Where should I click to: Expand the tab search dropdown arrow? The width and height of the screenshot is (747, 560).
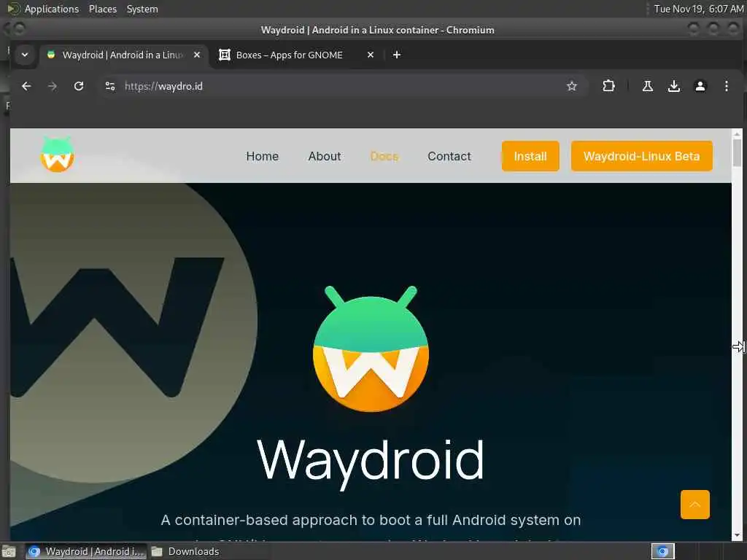click(x=25, y=55)
